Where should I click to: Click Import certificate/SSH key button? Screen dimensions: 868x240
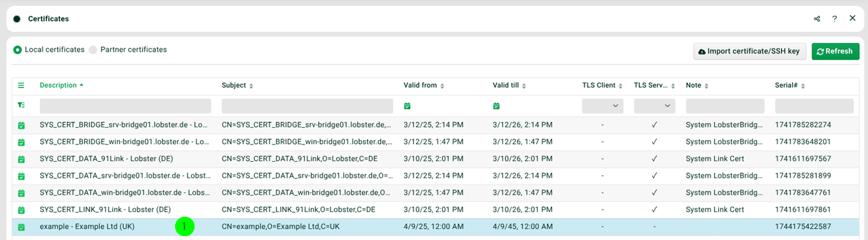tap(750, 51)
